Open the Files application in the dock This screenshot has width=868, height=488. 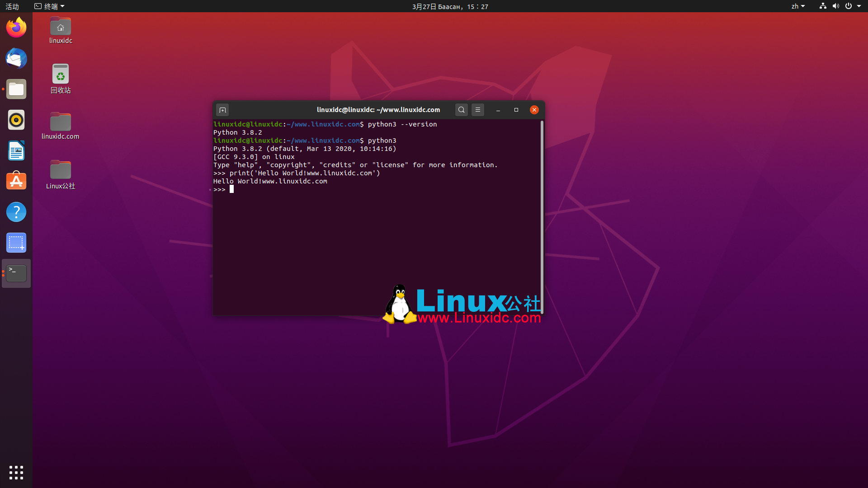(x=16, y=89)
